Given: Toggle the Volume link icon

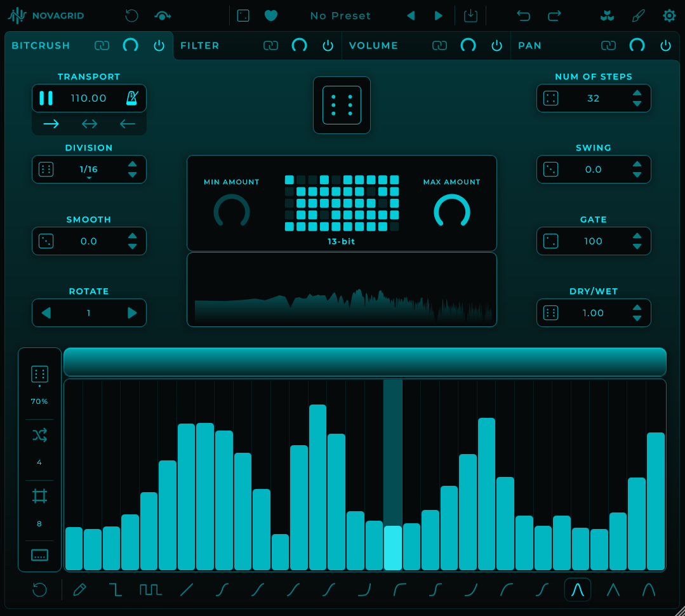Looking at the screenshot, I should (439, 46).
